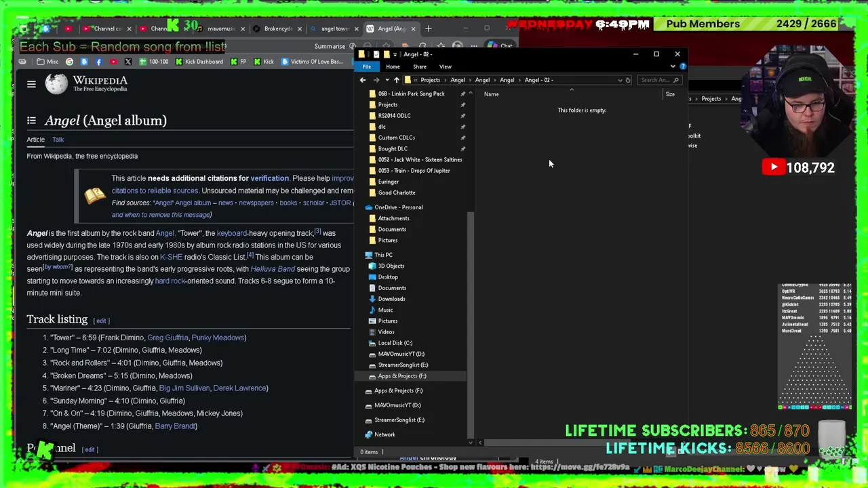Click the Explorer search box
868x488 pixels.
[x=658, y=80]
